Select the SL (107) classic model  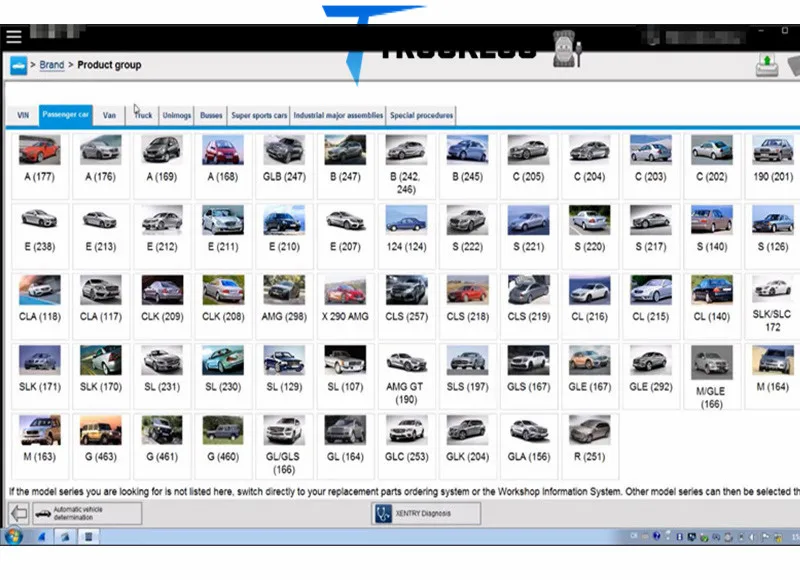(345, 375)
